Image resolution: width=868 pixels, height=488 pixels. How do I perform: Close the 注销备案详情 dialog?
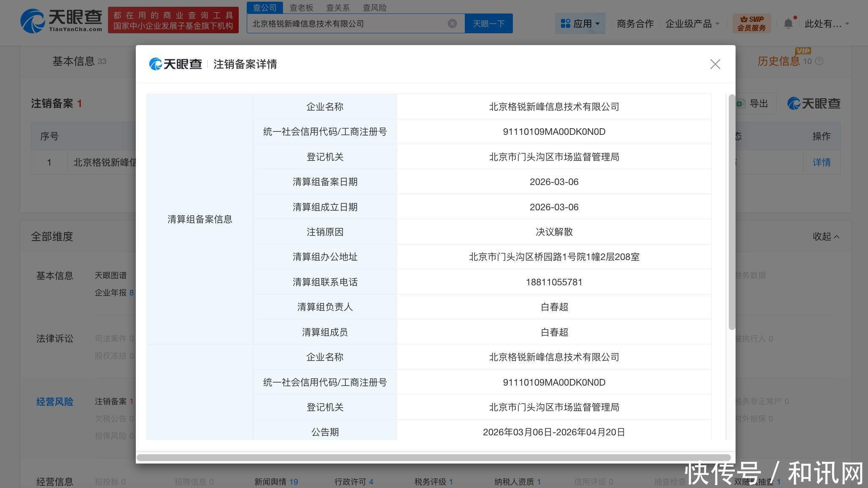click(x=715, y=64)
